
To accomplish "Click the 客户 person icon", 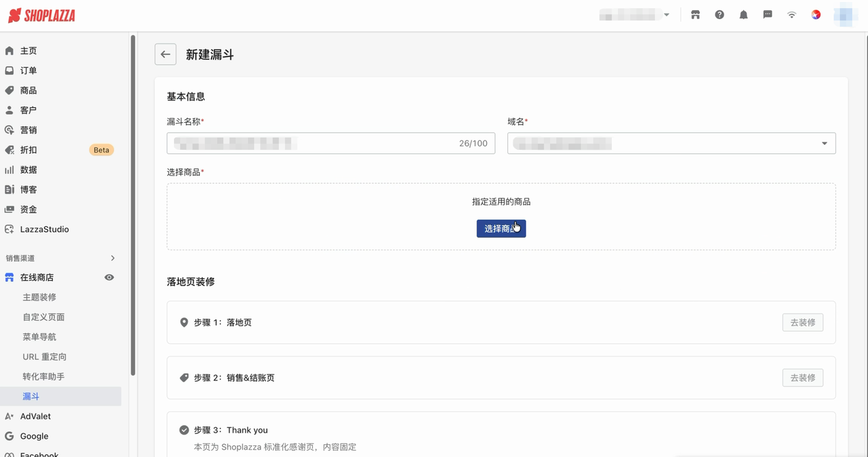I will pyautogui.click(x=9, y=110).
